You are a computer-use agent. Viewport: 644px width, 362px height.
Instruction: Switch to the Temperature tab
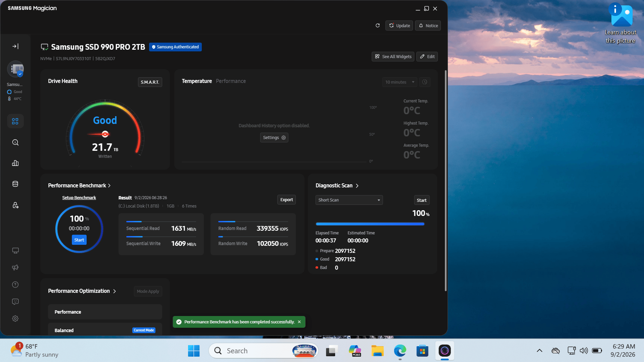pos(197,81)
